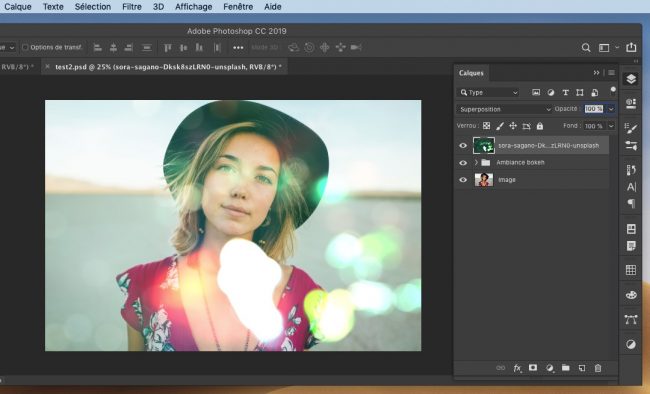Expand the Ambiance bokeh group
This screenshot has height=394, width=650.
[x=476, y=162]
